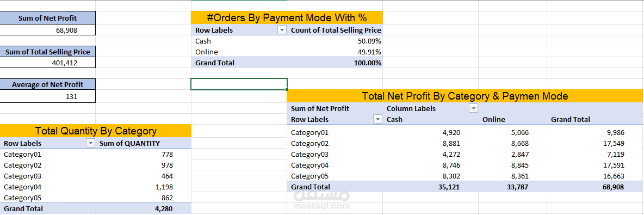Select the Average of Net Profit header
Screen dimensions: 644x215
(x=48, y=85)
